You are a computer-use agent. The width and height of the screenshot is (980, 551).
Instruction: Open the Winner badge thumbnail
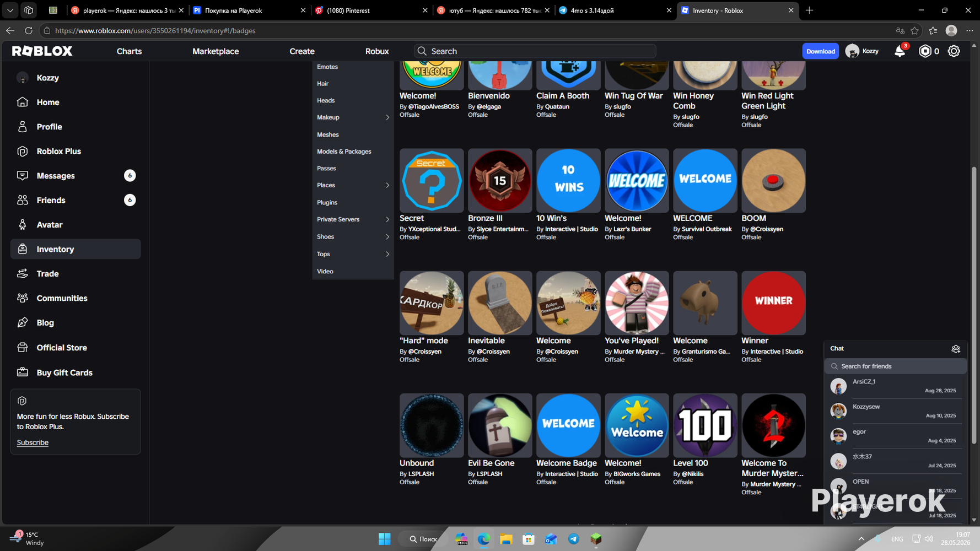point(773,303)
